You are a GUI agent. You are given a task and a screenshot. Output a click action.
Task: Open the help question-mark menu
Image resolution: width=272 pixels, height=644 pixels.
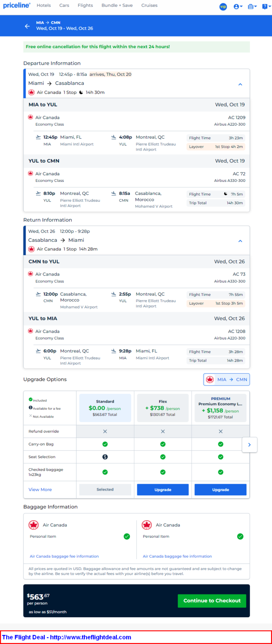tap(266, 6)
